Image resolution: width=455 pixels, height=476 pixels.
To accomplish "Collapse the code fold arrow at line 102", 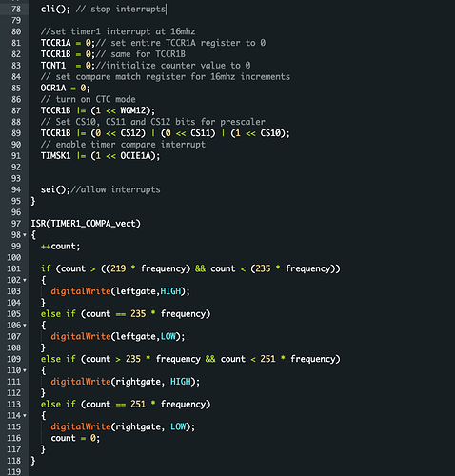I will click(25, 280).
